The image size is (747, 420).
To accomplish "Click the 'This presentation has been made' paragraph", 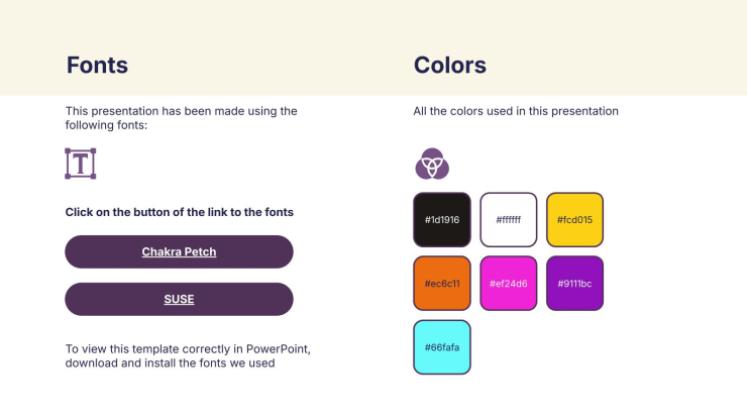I will point(181,118).
